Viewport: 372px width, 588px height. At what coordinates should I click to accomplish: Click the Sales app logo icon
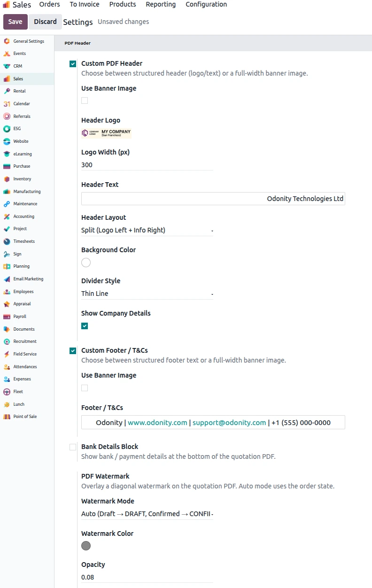point(6,5)
